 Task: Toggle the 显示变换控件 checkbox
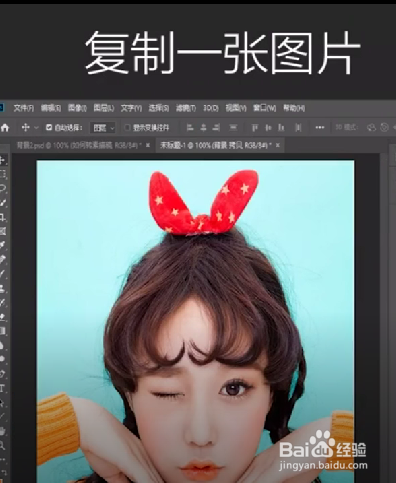(127, 128)
